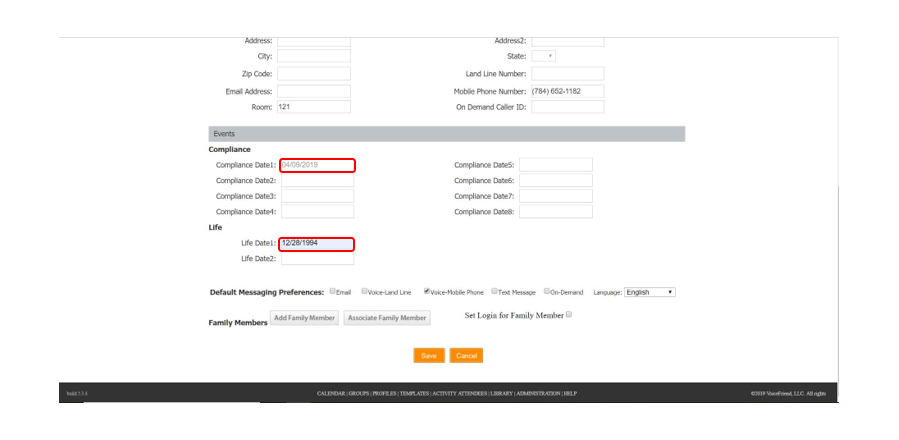Click the Compliance Date1 field
Viewport: 899px width, 440px height.
tap(317, 165)
